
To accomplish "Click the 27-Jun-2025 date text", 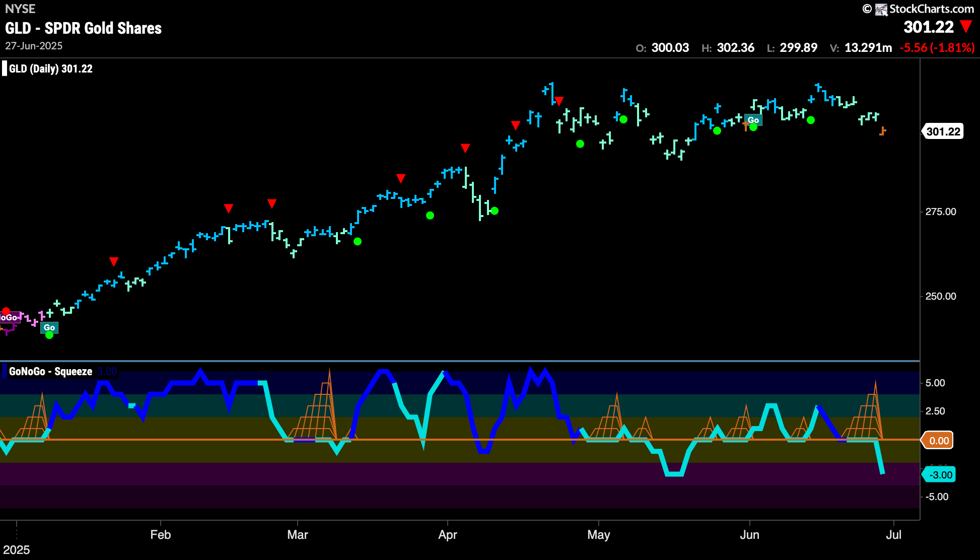I will click(x=34, y=46).
